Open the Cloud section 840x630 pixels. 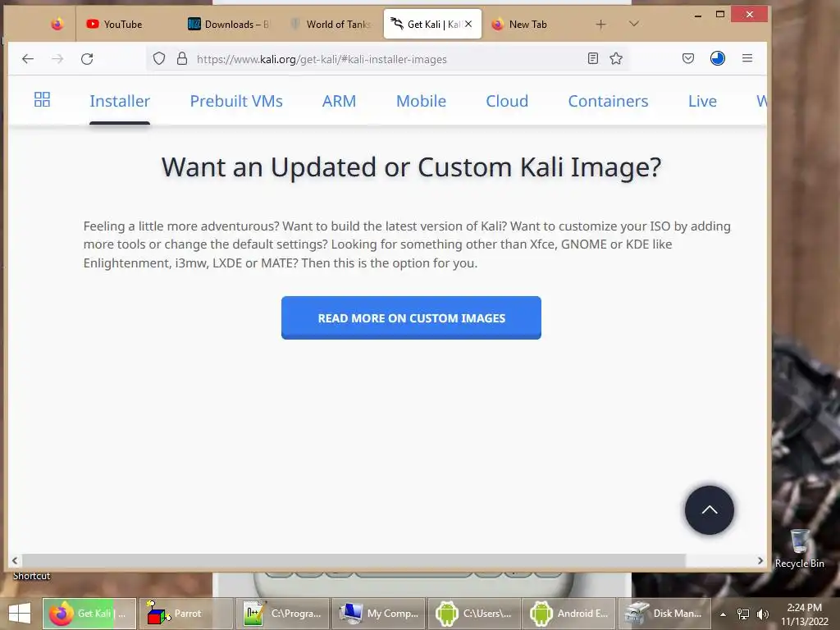tap(507, 101)
